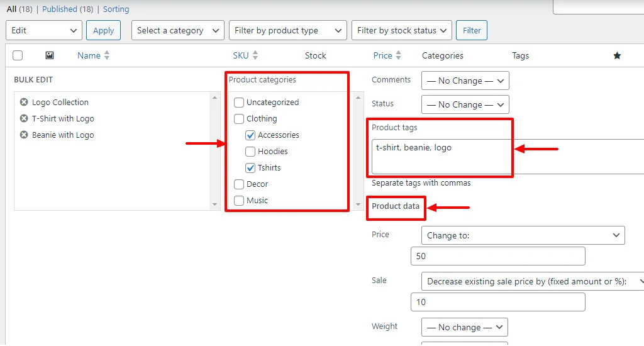
Task: Toggle the select-all products checkbox
Action: click(x=18, y=55)
